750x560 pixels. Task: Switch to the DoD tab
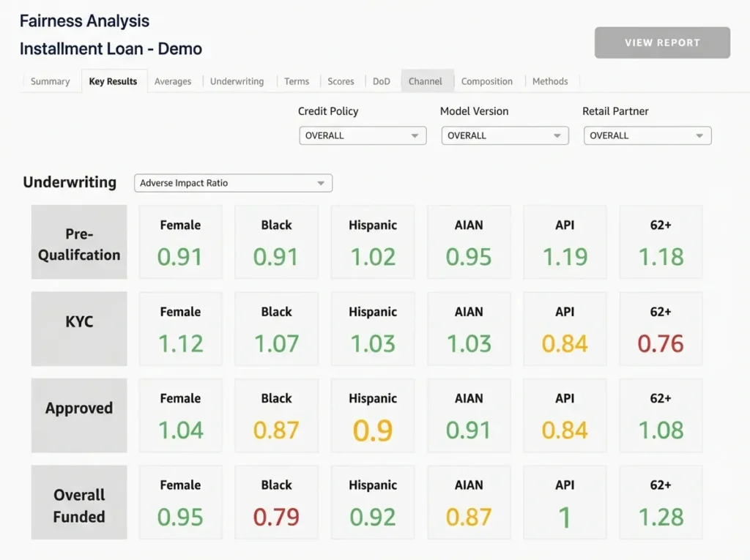[382, 81]
